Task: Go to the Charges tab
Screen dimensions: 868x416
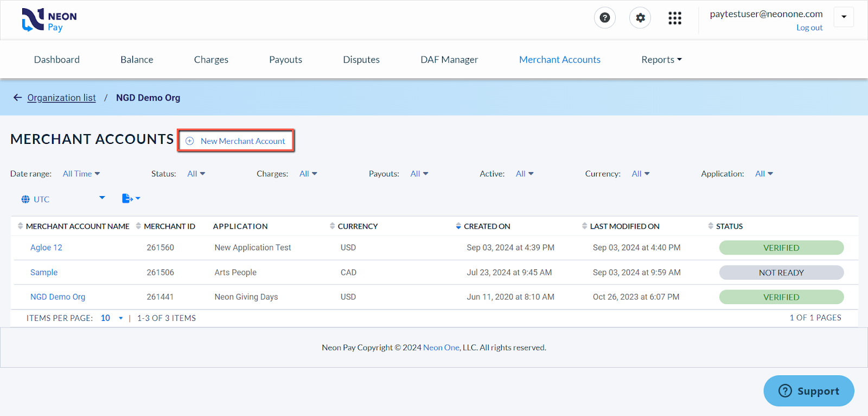Action: [x=211, y=60]
